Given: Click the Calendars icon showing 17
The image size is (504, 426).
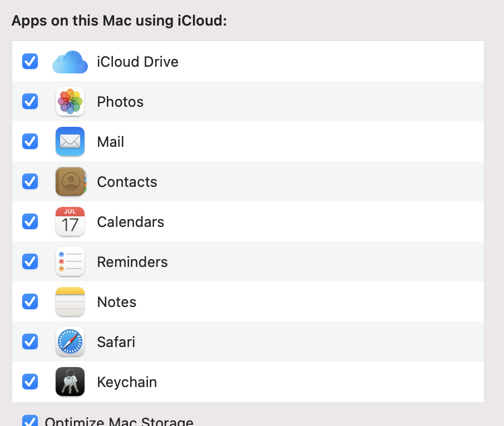Looking at the screenshot, I should coord(70,222).
